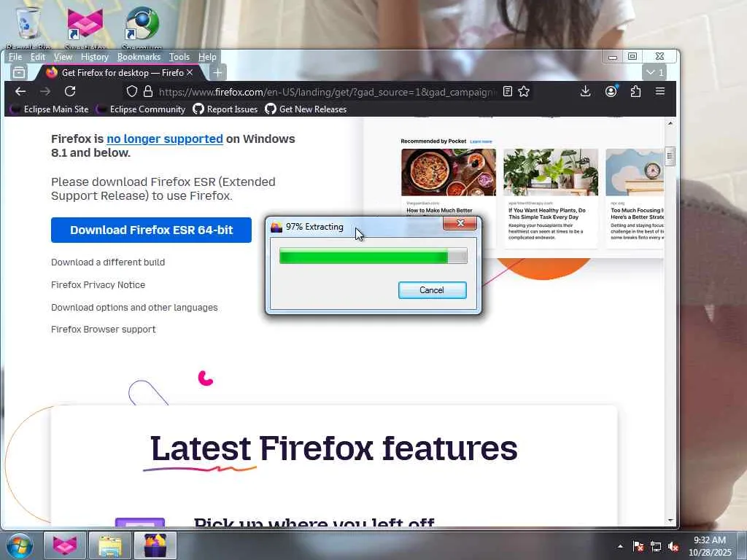Click the clock article thumbnail

coord(635,172)
